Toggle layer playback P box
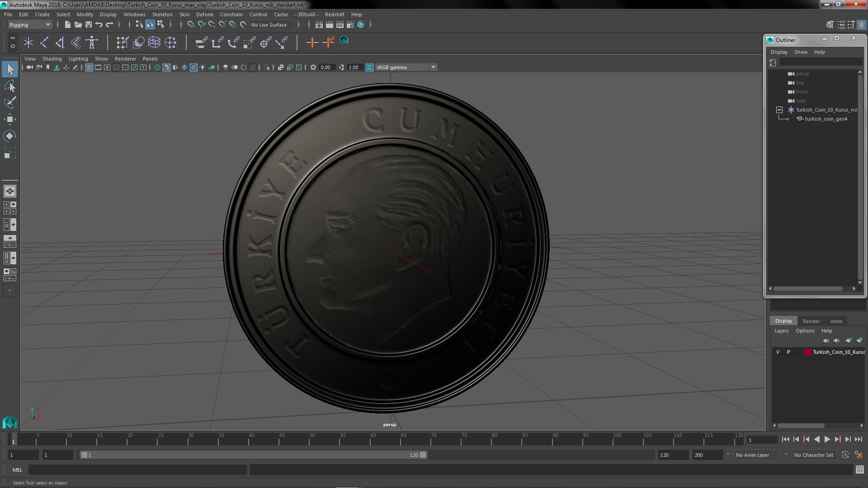The image size is (868, 488). (x=788, y=352)
